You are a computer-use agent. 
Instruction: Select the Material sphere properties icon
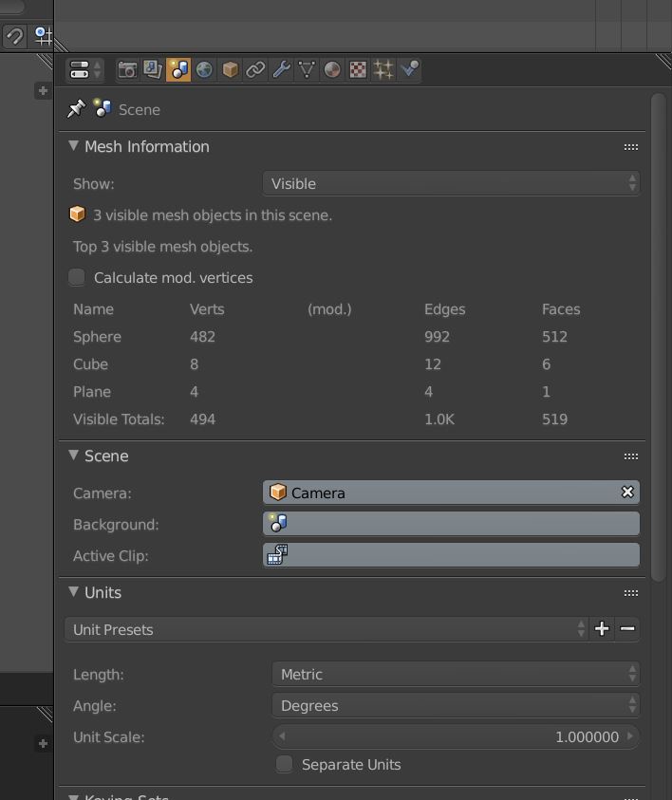pos(331,69)
